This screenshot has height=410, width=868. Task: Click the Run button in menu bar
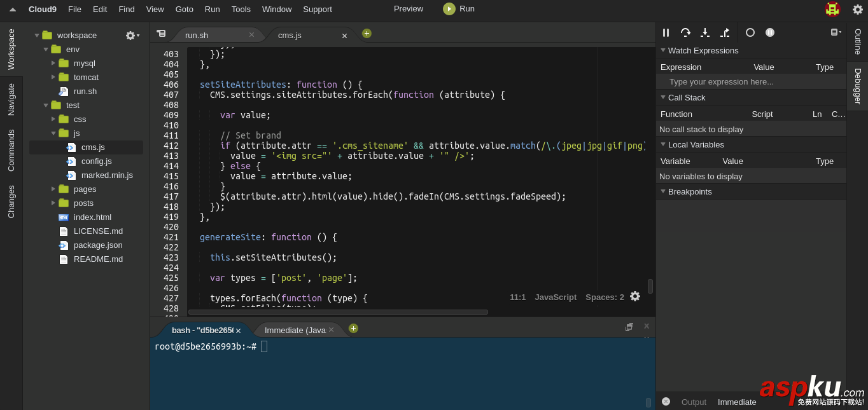pyautogui.click(x=459, y=9)
